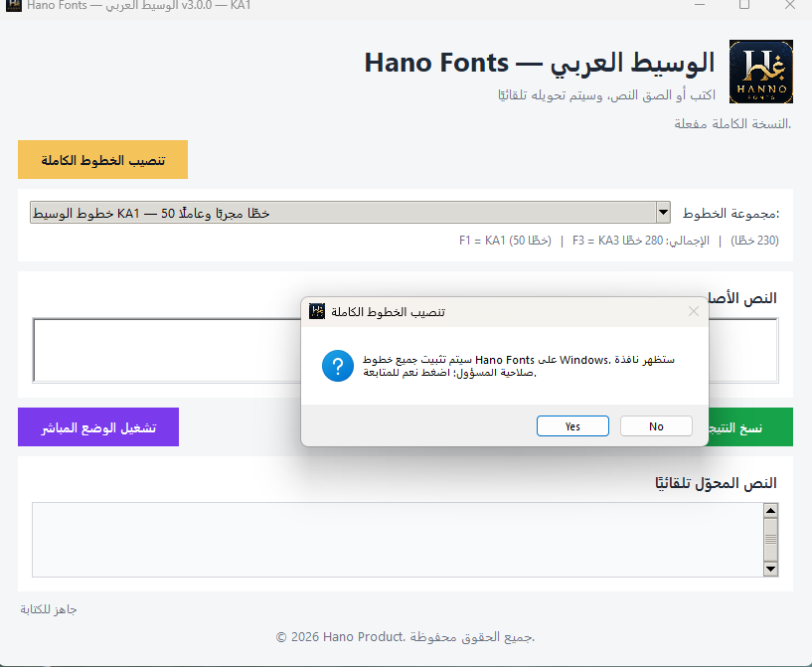Click the app icon in the main title bar
This screenshot has height=667, width=812.
pos(14,5)
